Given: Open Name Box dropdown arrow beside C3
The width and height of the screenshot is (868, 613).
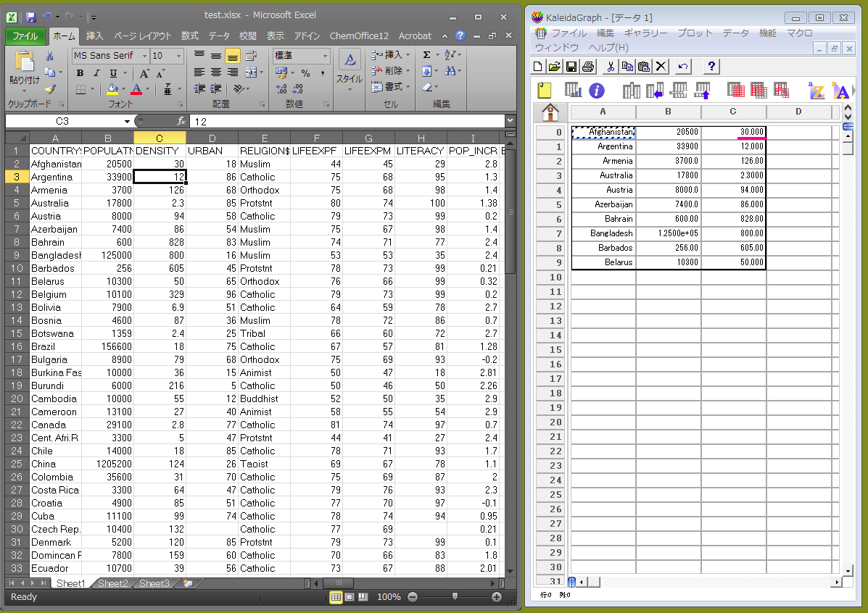Looking at the screenshot, I should coord(128,121).
